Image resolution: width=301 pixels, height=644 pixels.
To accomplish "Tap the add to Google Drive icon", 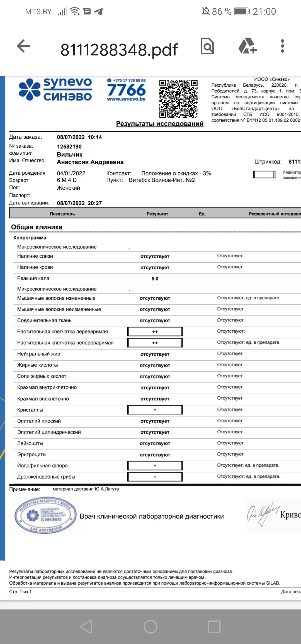I will click(x=247, y=46).
